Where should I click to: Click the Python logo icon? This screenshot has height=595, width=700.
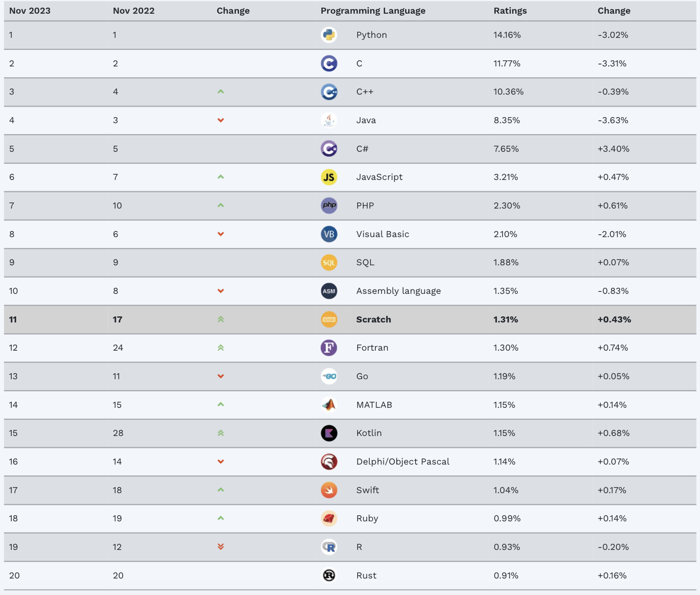coord(329,35)
